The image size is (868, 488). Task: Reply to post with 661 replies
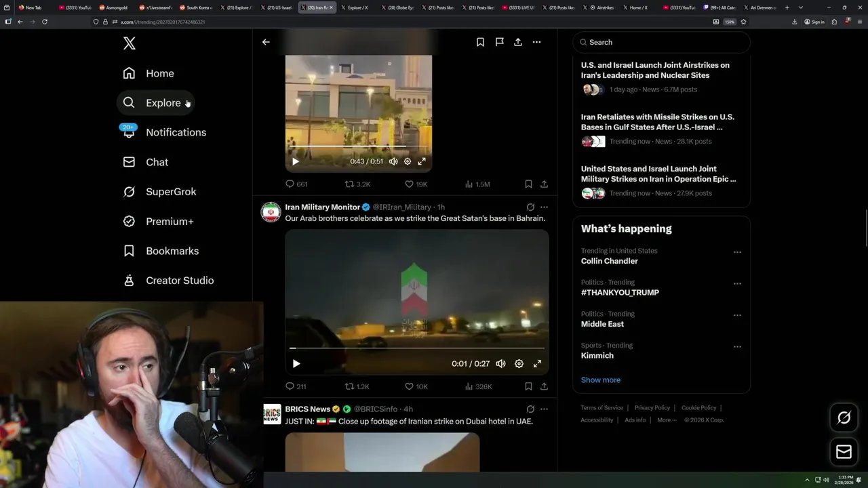296,184
